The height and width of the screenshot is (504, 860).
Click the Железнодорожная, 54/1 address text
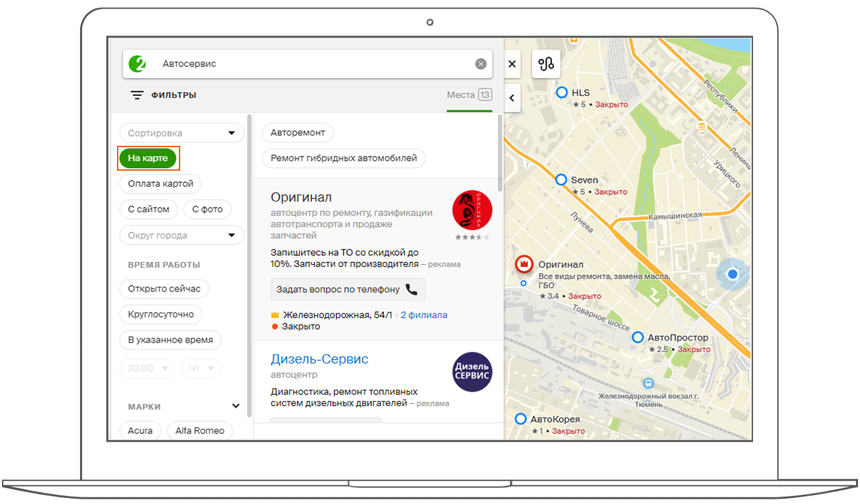(x=338, y=314)
